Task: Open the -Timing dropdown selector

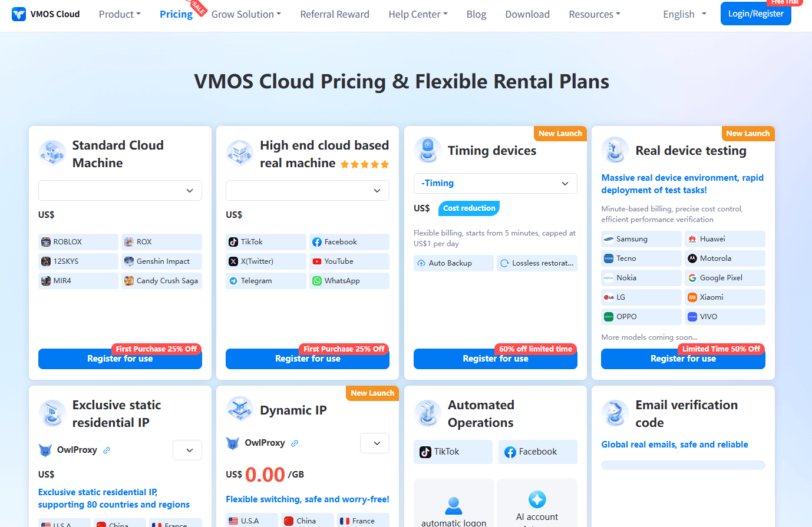Action: click(496, 183)
